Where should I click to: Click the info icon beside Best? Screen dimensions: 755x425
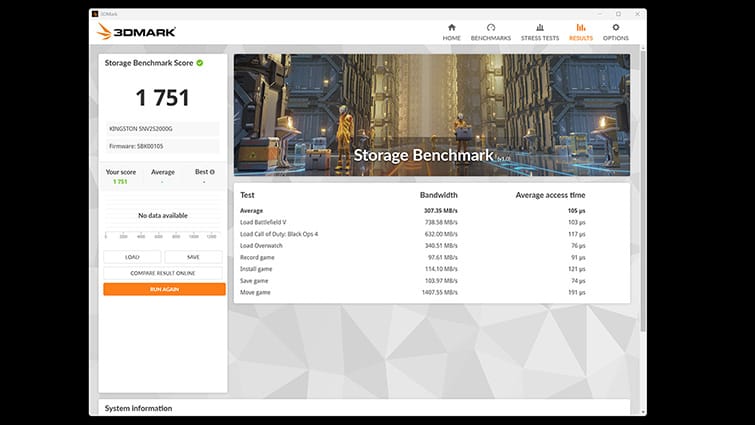coord(212,172)
